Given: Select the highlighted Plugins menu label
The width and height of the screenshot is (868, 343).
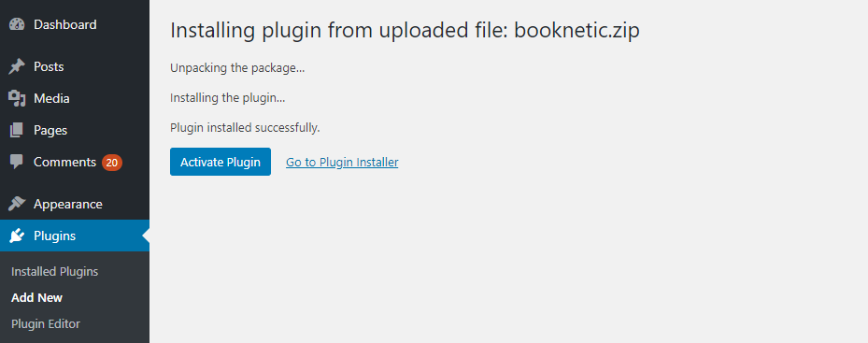Looking at the screenshot, I should [55, 236].
